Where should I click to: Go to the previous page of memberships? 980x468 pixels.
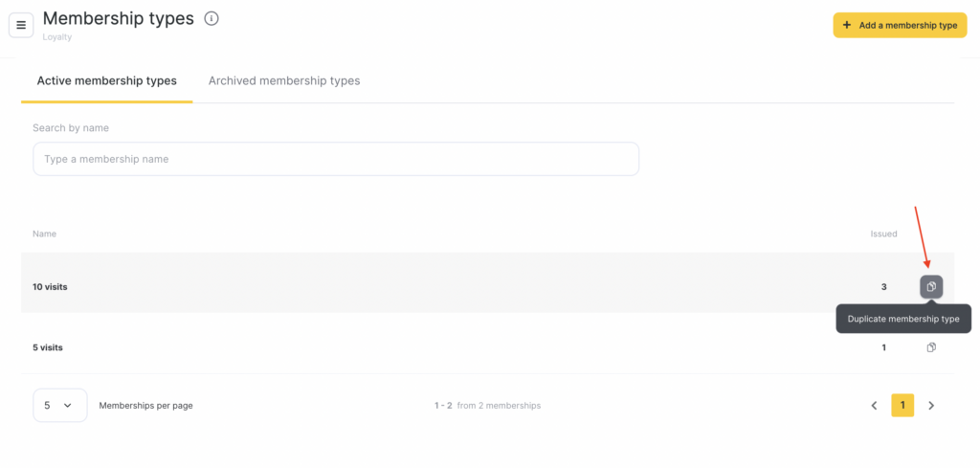[x=874, y=406]
